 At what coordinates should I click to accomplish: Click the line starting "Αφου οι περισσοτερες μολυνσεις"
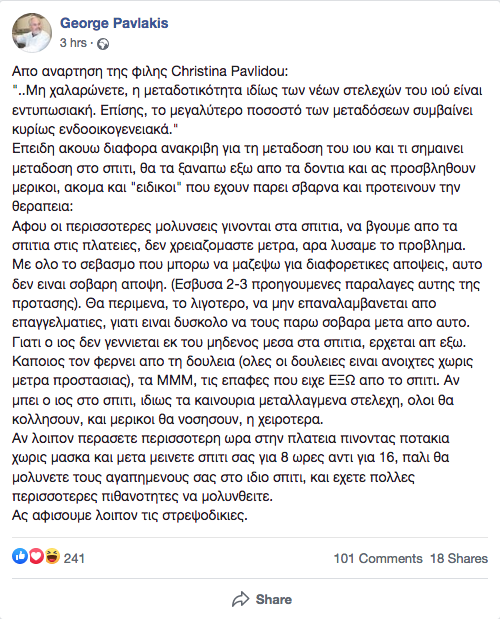[x=235, y=226]
